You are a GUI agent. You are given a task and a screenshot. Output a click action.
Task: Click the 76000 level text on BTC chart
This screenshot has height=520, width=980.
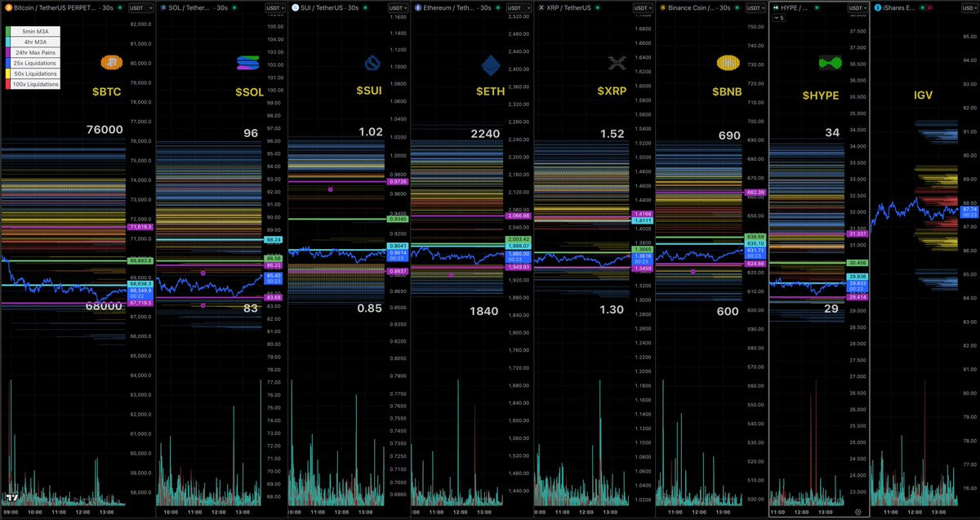tap(105, 130)
